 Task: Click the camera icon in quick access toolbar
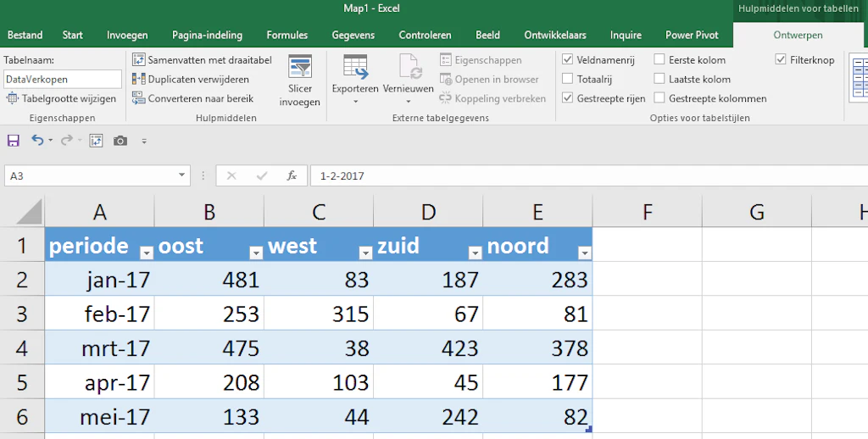120,141
